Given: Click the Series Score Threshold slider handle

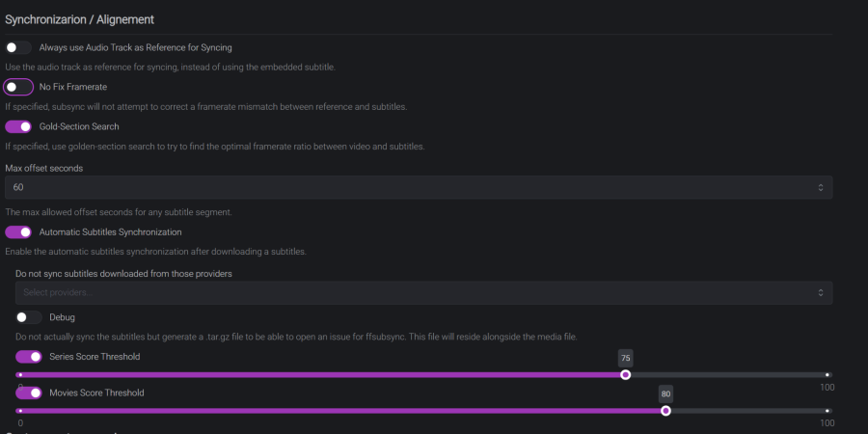Looking at the screenshot, I should tap(626, 374).
